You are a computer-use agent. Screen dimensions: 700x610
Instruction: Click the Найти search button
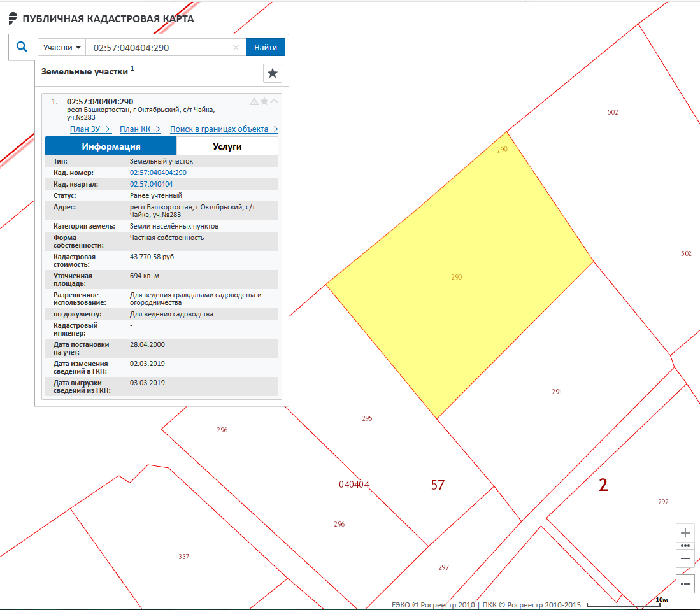266,47
